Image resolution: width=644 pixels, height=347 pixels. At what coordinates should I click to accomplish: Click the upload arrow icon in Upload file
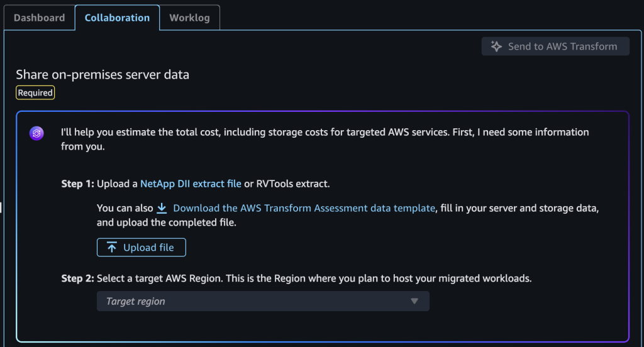pyautogui.click(x=111, y=248)
